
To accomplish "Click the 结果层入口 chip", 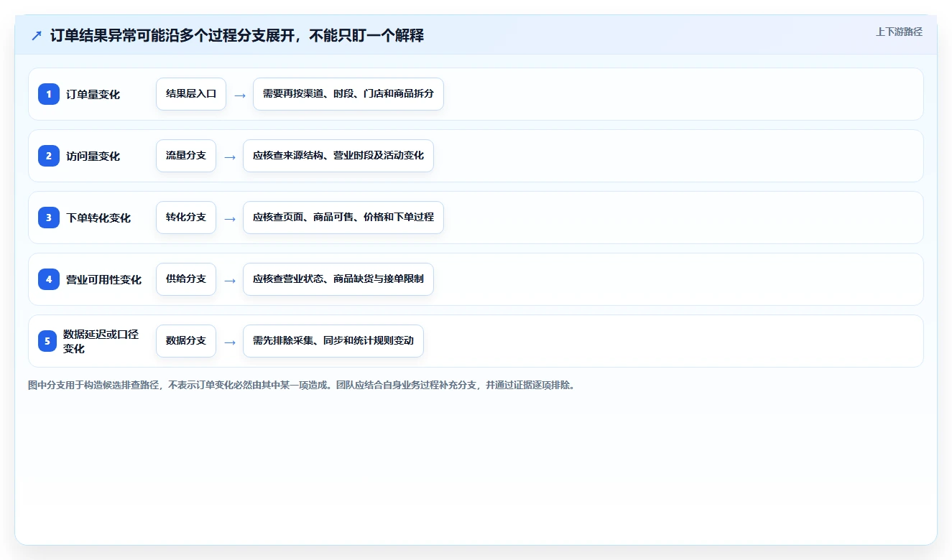I will pos(191,94).
